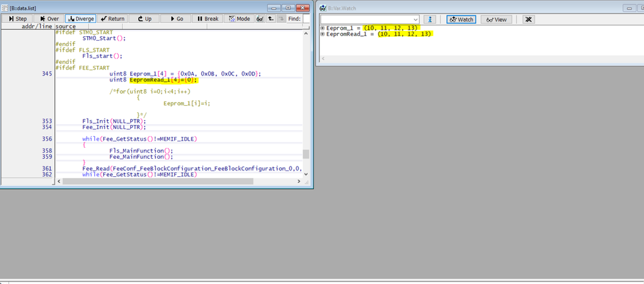Image resolution: width=644 pixels, height=284 pixels.
Task: Toggle source display with Mode button
Action: (239, 19)
